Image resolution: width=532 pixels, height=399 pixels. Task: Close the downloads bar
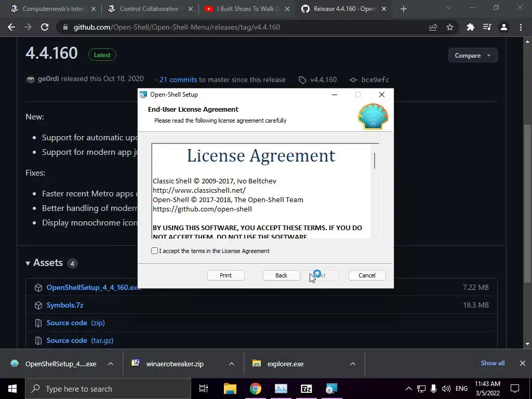[523, 363]
